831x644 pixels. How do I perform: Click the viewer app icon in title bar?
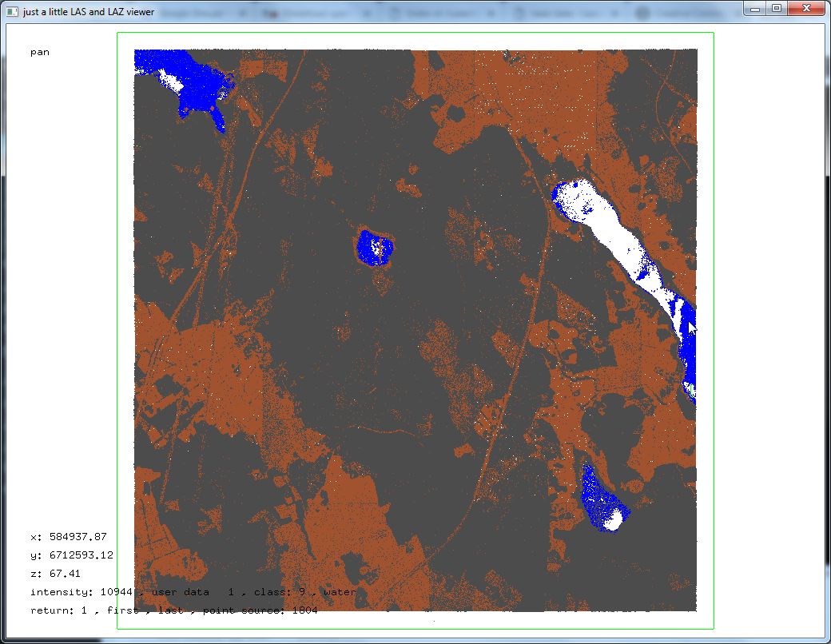click(11, 12)
